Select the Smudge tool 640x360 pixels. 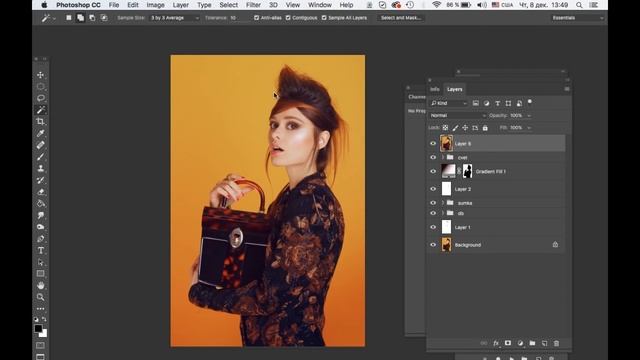(x=40, y=215)
